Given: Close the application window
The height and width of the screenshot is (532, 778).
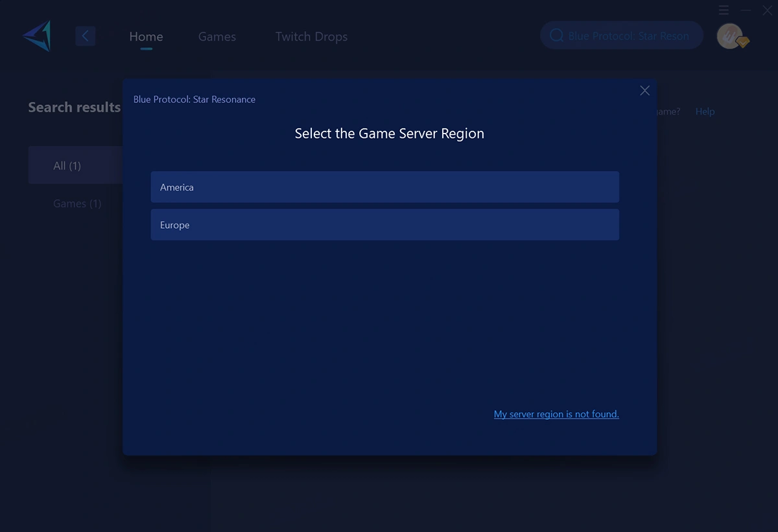Looking at the screenshot, I should click(767, 10).
